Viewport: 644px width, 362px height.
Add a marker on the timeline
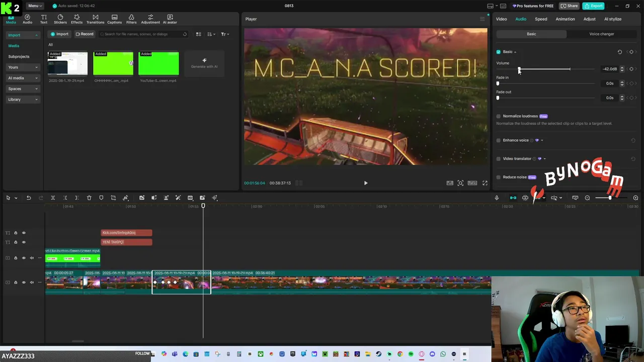coord(101,198)
